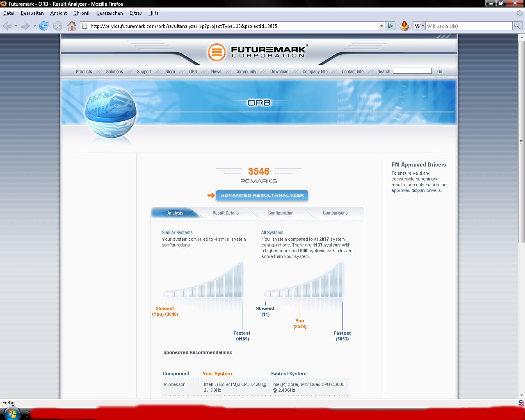Click the Firefox icon in the title bar
Image resolution: width=525 pixels, height=420 pixels.
(4, 4)
